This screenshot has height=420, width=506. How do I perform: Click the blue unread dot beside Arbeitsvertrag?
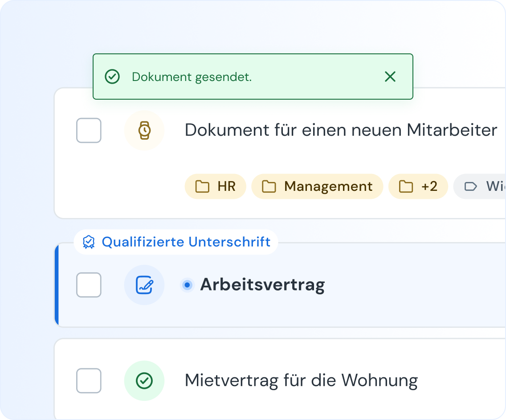click(x=188, y=285)
